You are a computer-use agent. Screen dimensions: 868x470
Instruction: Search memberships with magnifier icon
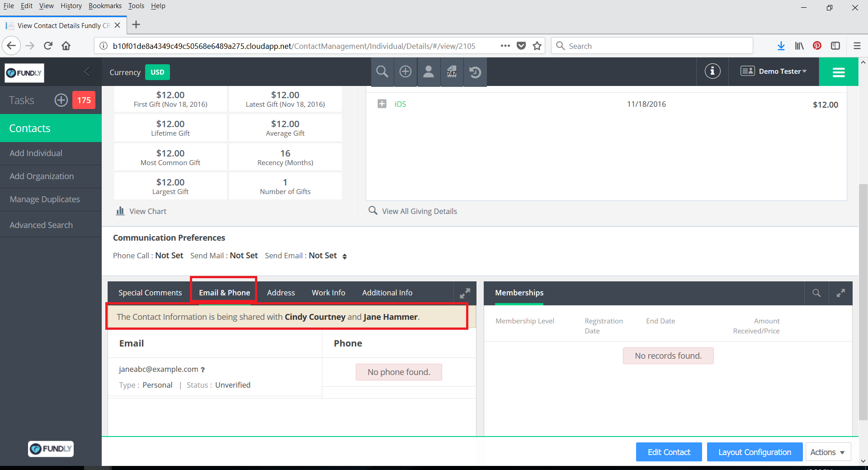pos(816,293)
